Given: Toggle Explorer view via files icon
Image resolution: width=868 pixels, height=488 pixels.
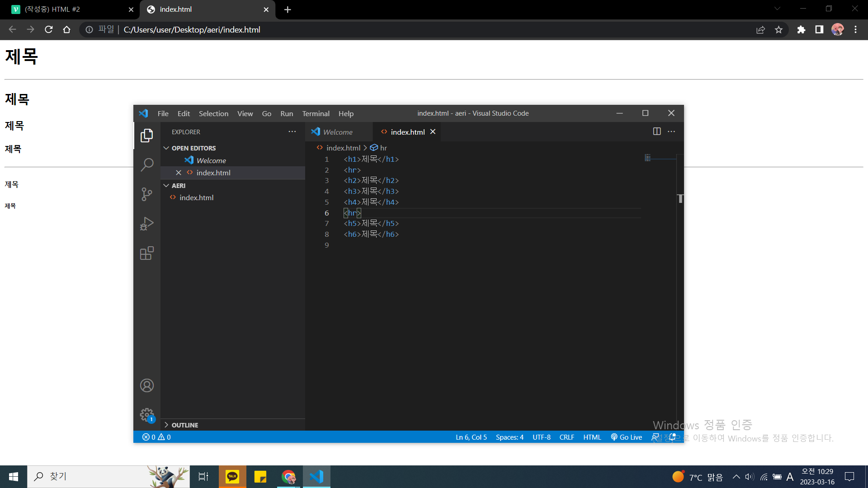Looking at the screenshot, I should tap(147, 136).
